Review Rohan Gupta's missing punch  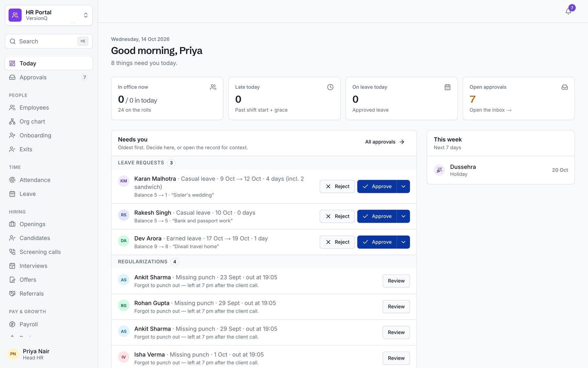click(x=396, y=307)
